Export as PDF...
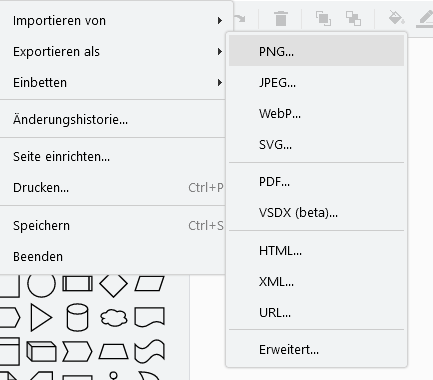This screenshot has width=433, height=380. click(x=316, y=182)
